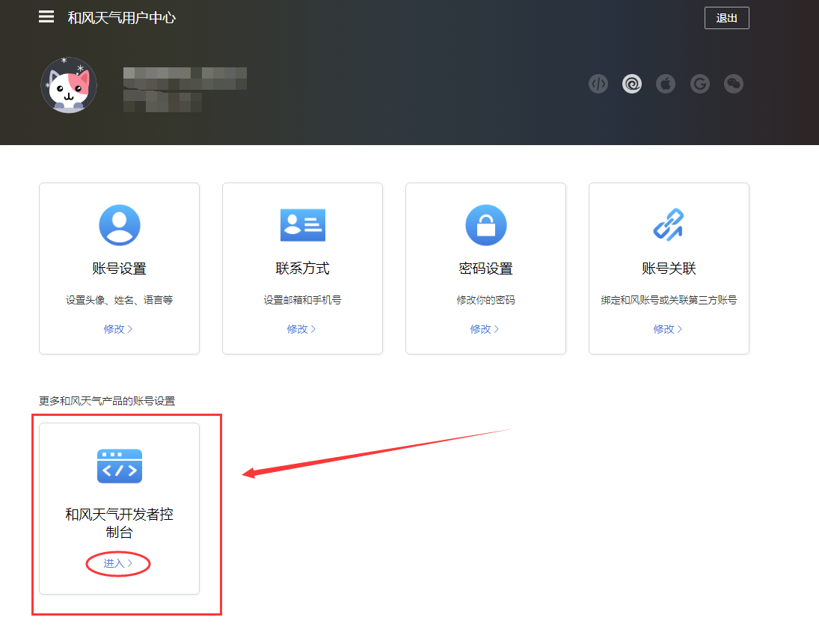Click the 和风天气开发者控制台 card title
The height and width of the screenshot is (644, 819).
click(x=120, y=524)
